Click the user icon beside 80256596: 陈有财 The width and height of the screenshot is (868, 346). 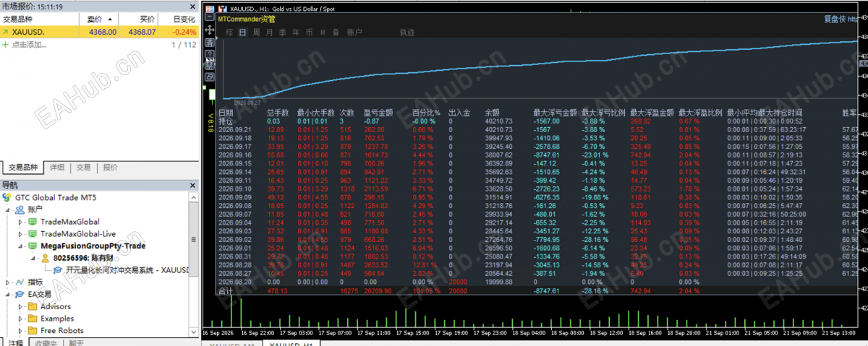[46, 259]
